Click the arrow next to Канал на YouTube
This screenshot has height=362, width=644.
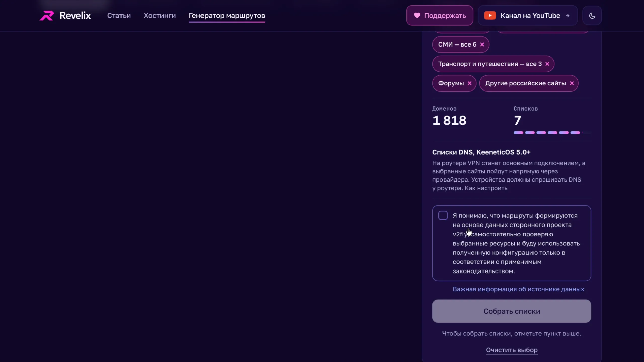point(567,16)
